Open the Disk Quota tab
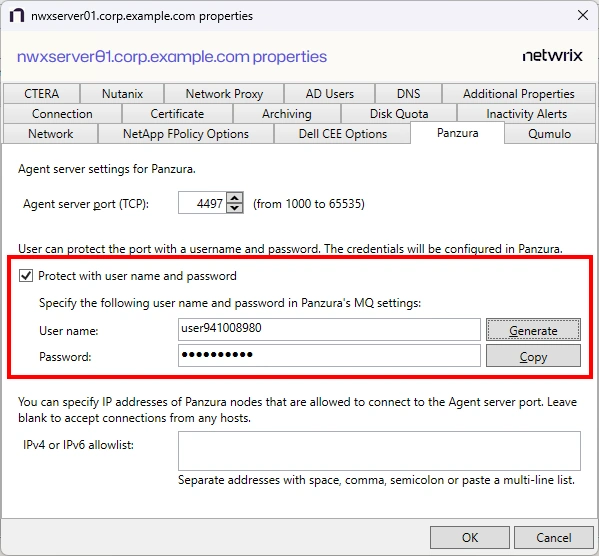 (399, 113)
